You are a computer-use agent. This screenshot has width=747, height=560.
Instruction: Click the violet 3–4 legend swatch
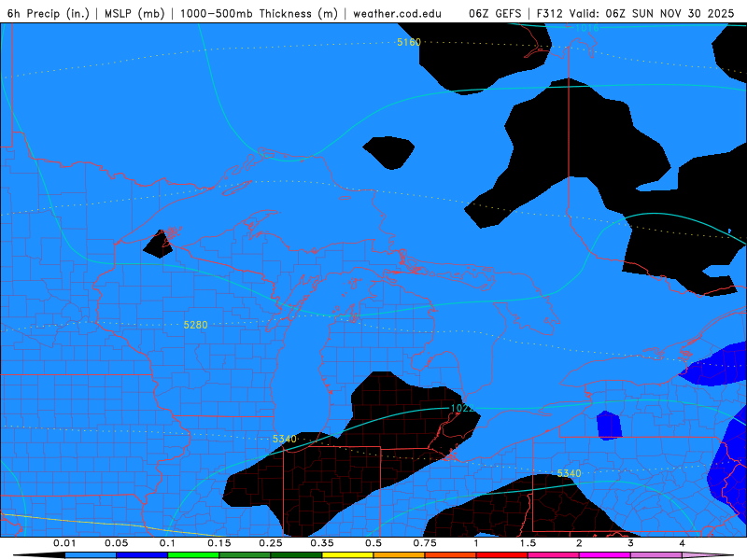pyautogui.click(x=656, y=555)
